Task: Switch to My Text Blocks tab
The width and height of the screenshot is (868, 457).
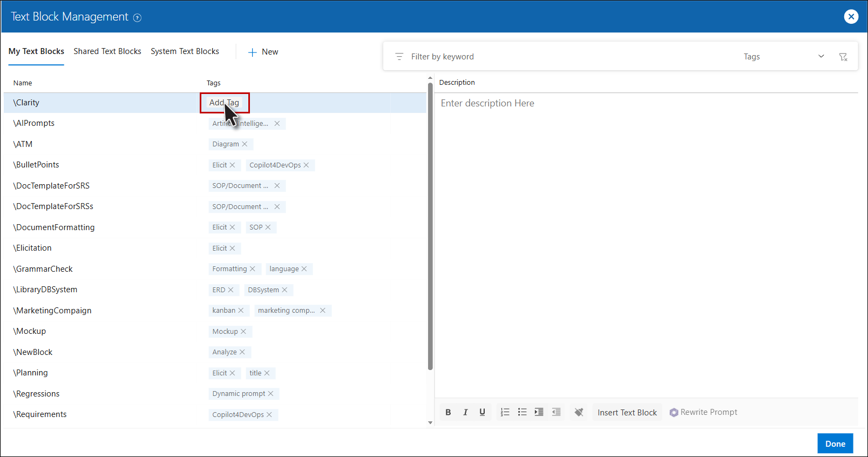Action: (x=36, y=51)
